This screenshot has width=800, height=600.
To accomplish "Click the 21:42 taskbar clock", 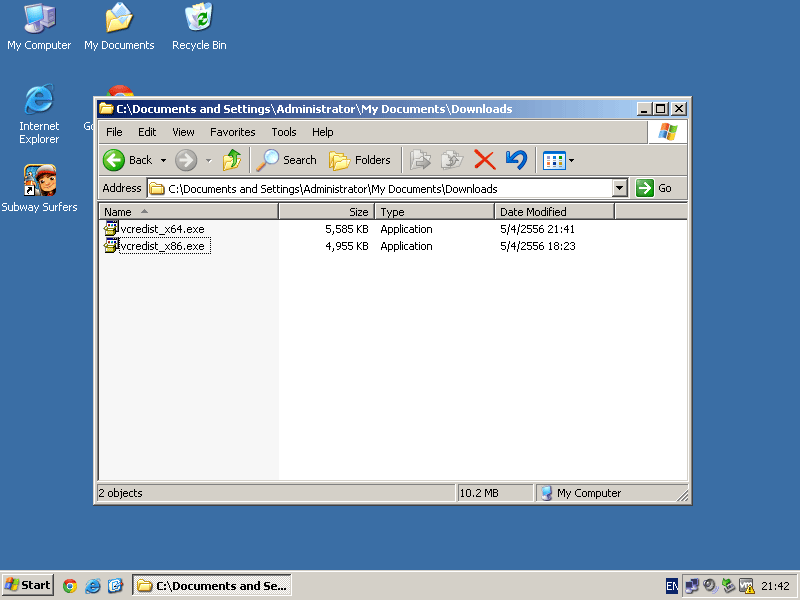I will [x=776, y=586].
